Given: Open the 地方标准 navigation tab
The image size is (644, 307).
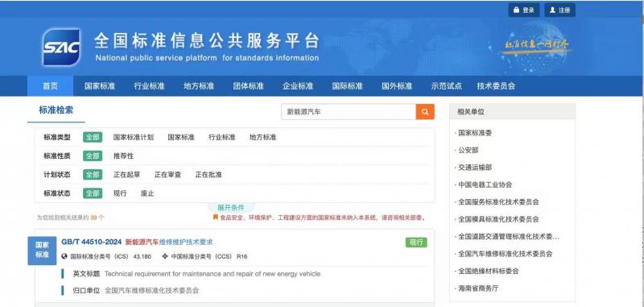Looking at the screenshot, I should (199, 86).
